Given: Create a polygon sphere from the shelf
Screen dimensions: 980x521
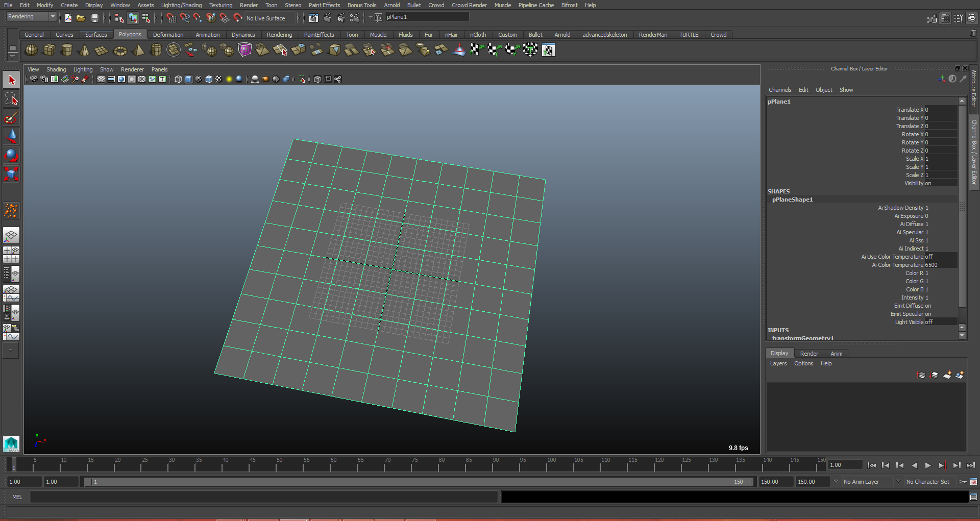Looking at the screenshot, I should point(31,50).
